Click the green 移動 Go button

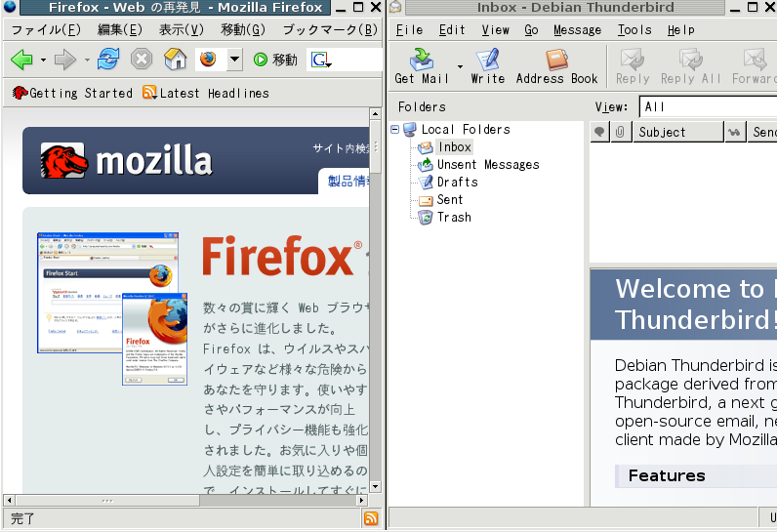(x=275, y=60)
